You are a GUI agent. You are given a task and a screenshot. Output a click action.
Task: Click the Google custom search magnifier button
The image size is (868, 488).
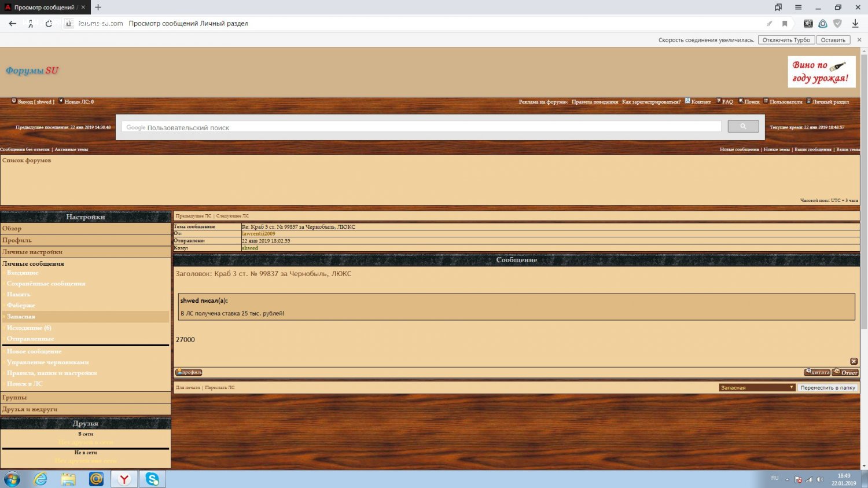coord(743,127)
